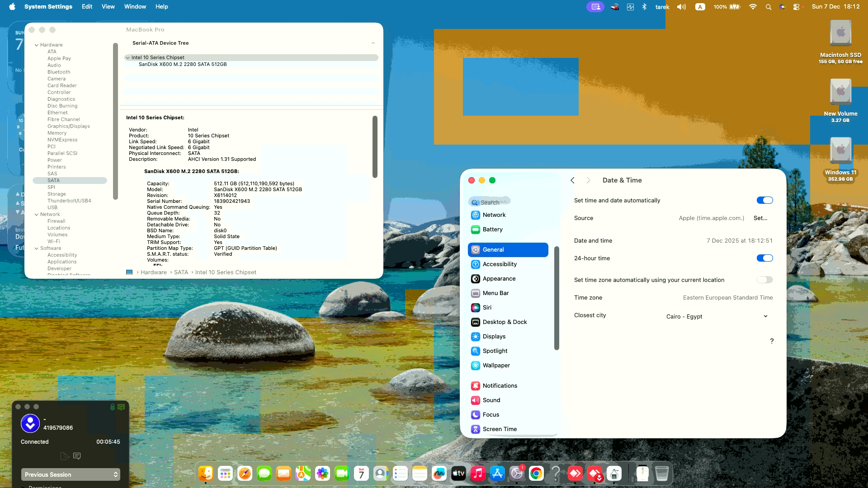Open the Battery settings pane
The image size is (868, 488).
(x=492, y=229)
